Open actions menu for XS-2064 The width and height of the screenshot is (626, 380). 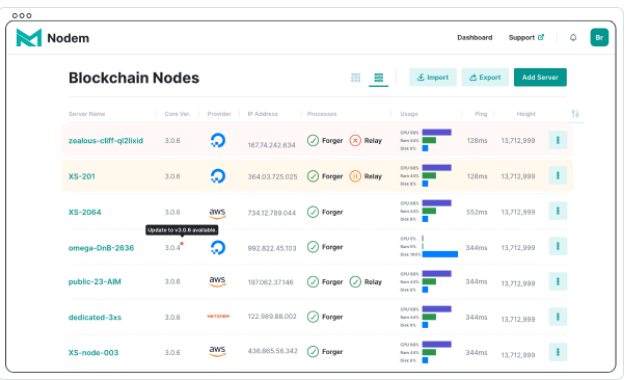pos(558,211)
